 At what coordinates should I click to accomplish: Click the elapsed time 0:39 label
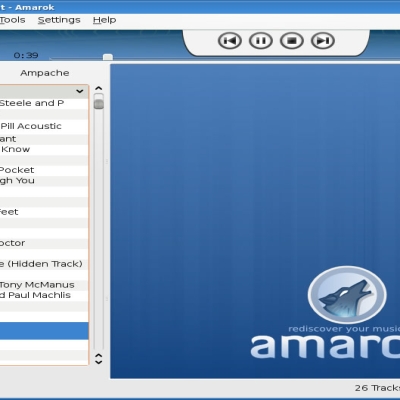pyautogui.click(x=26, y=55)
